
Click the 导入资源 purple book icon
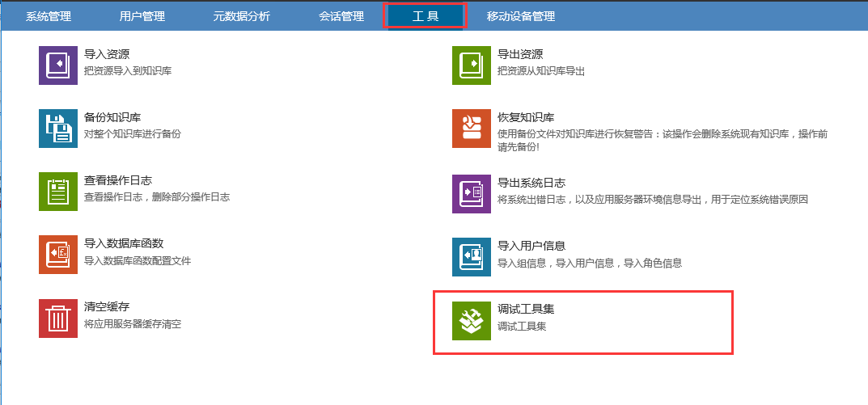pos(58,65)
